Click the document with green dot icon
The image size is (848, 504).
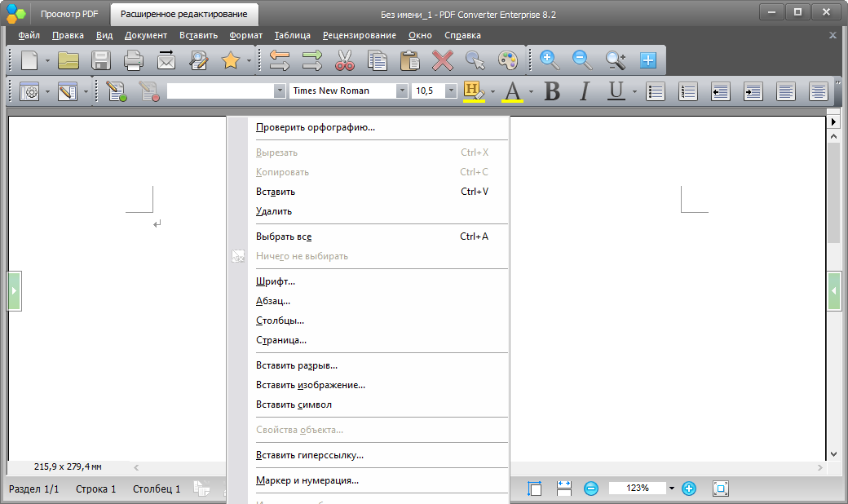(x=117, y=91)
